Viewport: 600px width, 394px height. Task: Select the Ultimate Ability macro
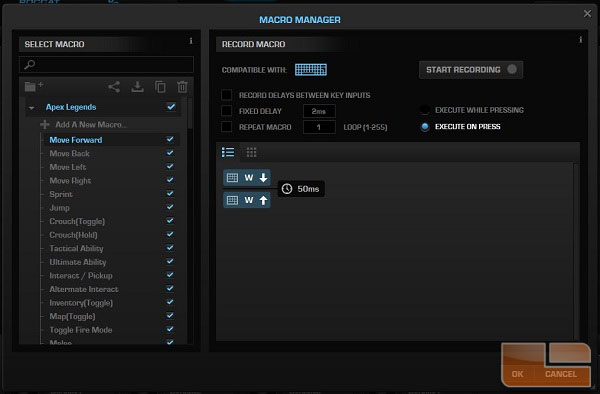click(78, 262)
